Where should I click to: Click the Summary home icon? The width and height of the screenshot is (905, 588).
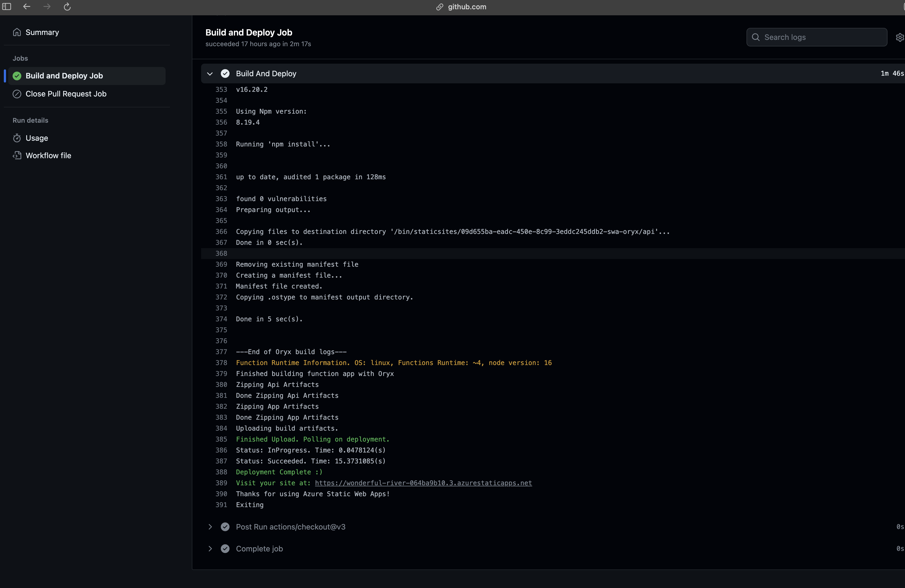[17, 32]
